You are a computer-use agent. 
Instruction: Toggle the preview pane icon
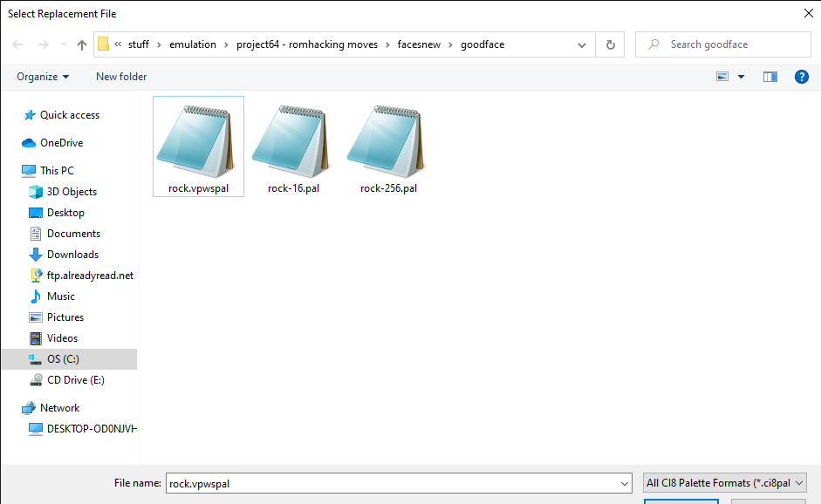770,77
